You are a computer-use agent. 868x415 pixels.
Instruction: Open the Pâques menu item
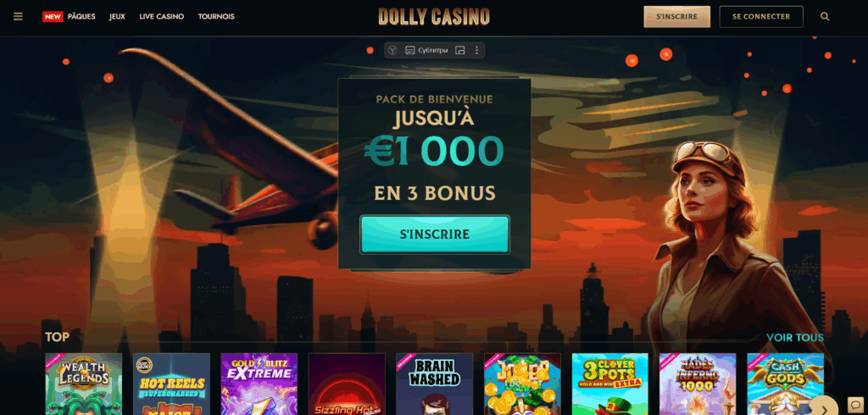[x=81, y=17]
